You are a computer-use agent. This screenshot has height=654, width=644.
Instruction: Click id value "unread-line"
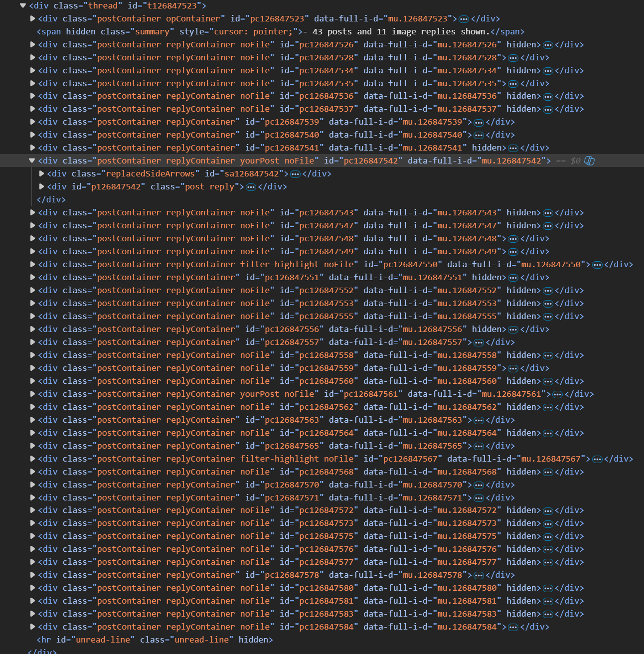[103, 640]
